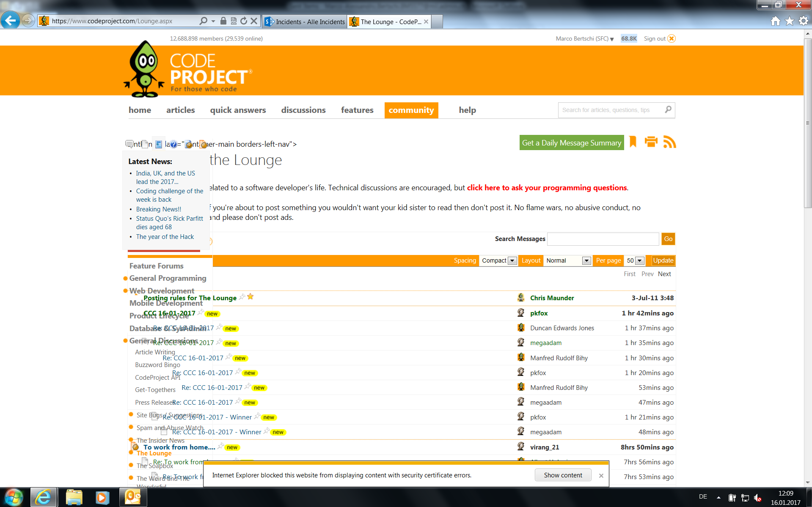The height and width of the screenshot is (507, 812).
Task: Click Get a Daily Message Summary button
Action: (571, 143)
